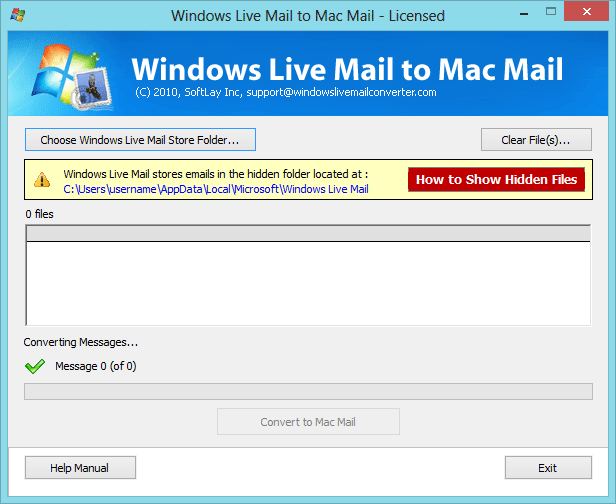The height and width of the screenshot is (504, 616).
Task: Click the file list column header
Action: click(x=308, y=233)
